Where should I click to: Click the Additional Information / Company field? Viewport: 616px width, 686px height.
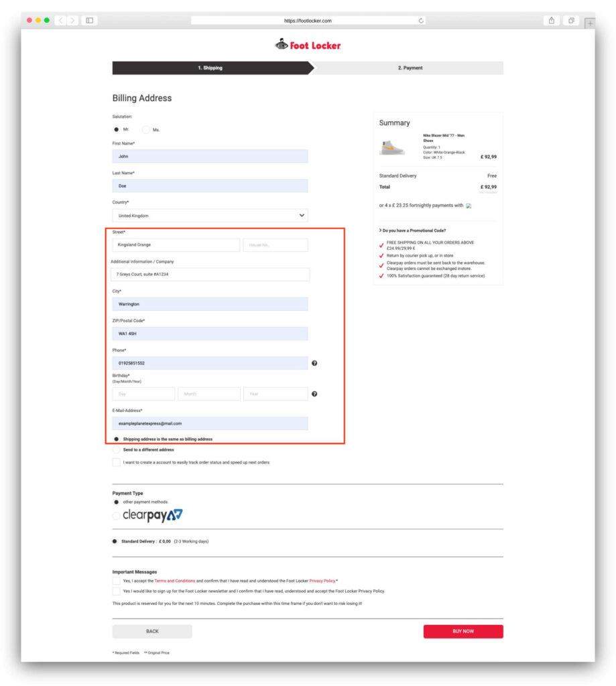point(210,274)
